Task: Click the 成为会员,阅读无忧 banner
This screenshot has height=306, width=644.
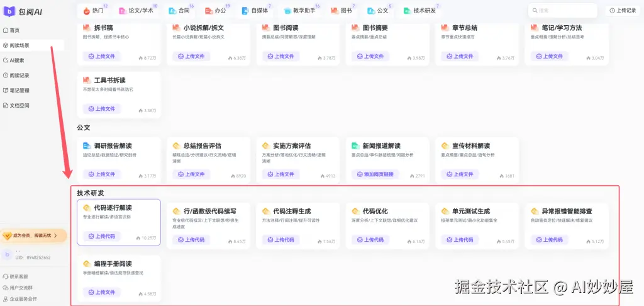Action: click(x=33, y=235)
